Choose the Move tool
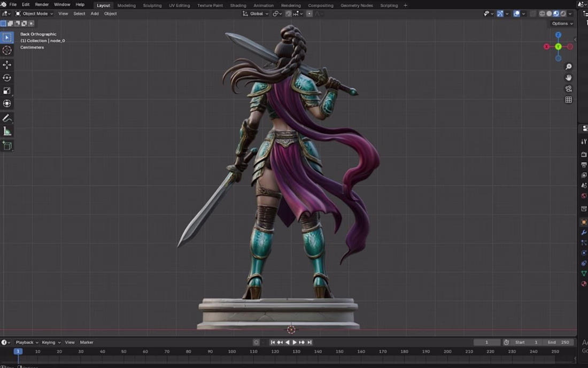Viewport: 588px width, 368px height. pos(7,65)
